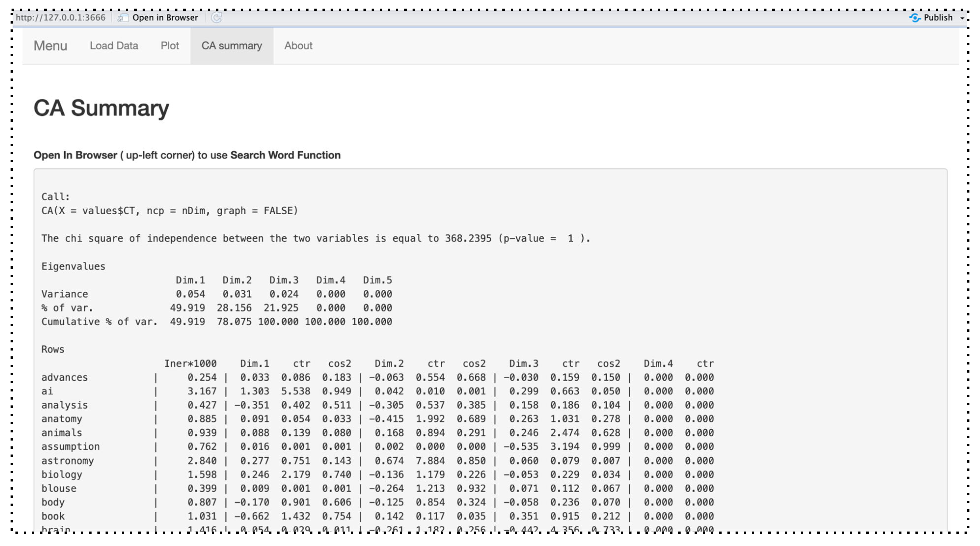980x546 pixels.
Task: Click the bold Search Word Function text
Action: pyautogui.click(x=285, y=155)
